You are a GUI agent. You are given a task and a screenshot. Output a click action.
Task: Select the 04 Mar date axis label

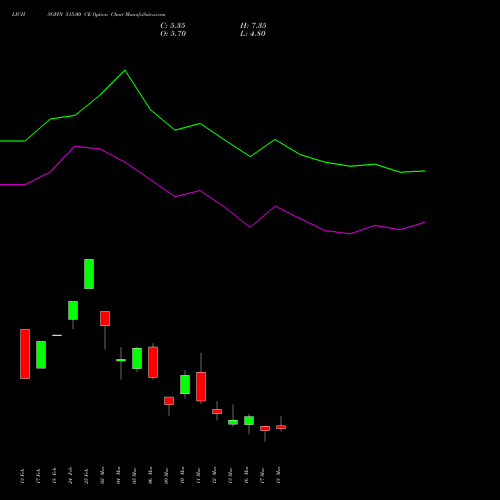118,475
